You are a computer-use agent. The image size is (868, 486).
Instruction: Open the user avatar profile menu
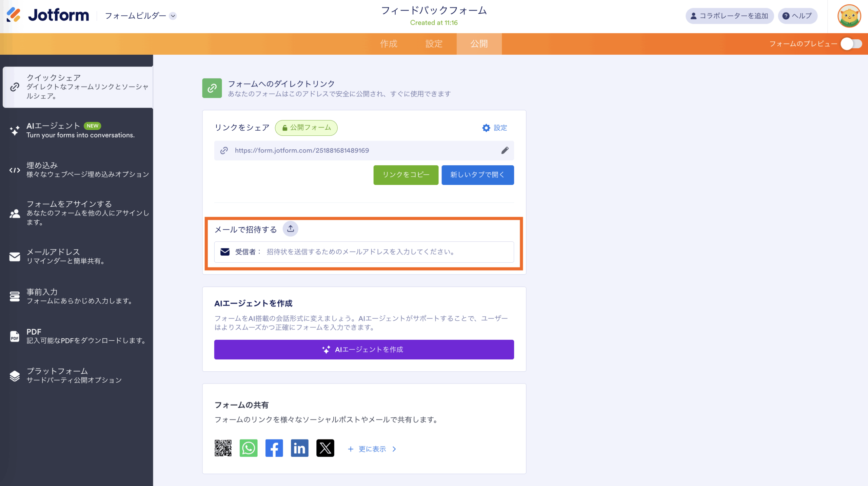pos(849,16)
